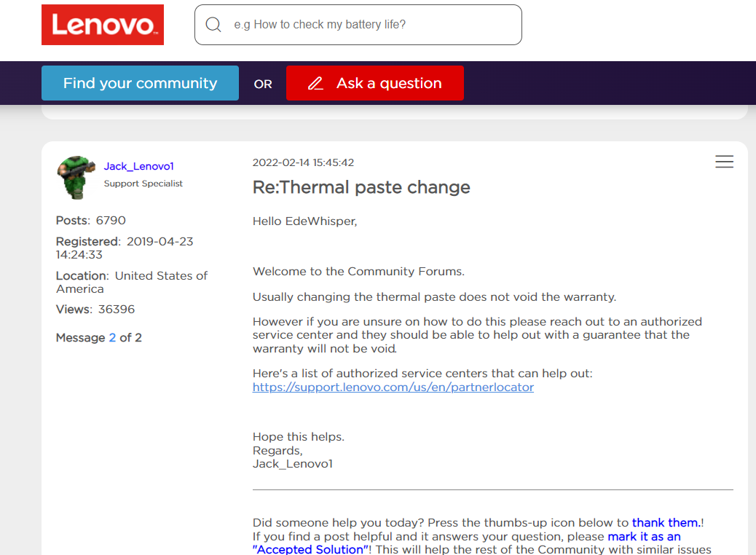The height and width of the screenshot is (555, 756).
Task: Open Jack_Lenovo1's profile username link
Action: click(138, 166)
